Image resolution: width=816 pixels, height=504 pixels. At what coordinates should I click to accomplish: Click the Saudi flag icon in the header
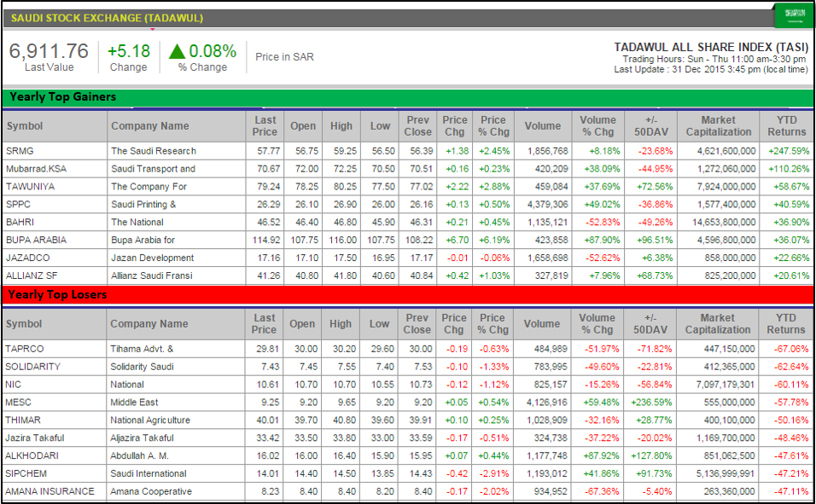click(794, 14)
